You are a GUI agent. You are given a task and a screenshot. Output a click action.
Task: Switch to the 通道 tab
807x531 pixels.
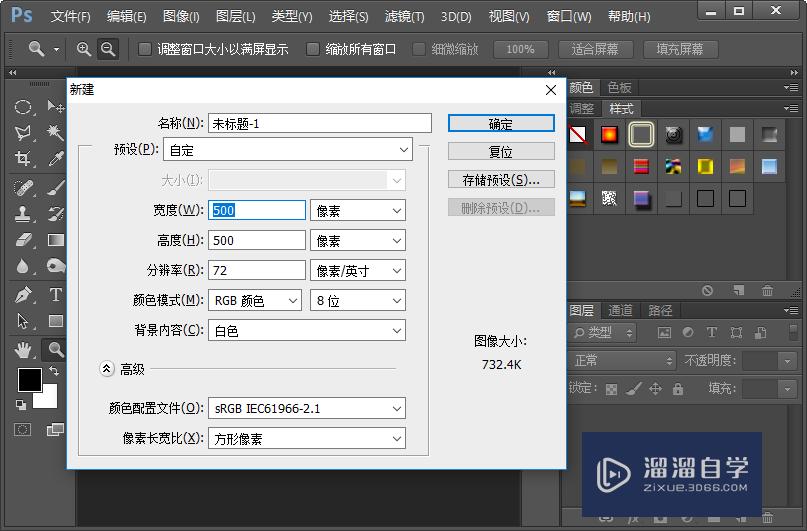tap(620, 310)
